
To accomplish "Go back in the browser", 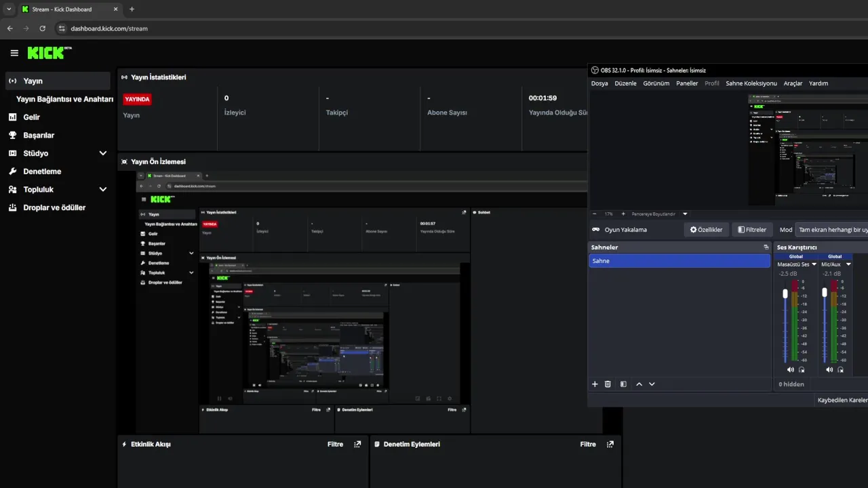I will [9, 28].
